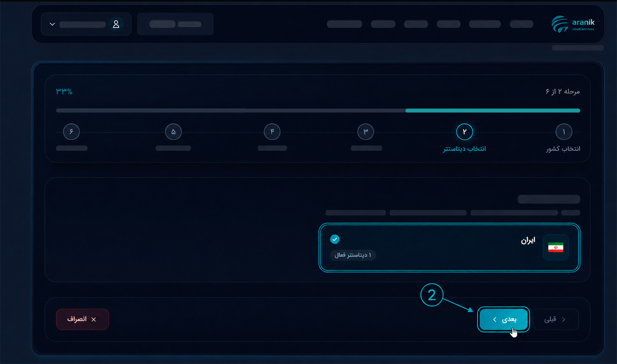Toggle the checkmark on ایران card
Image resolution: width=617 pixels, height=364 pixels.
tap(335, 239)
